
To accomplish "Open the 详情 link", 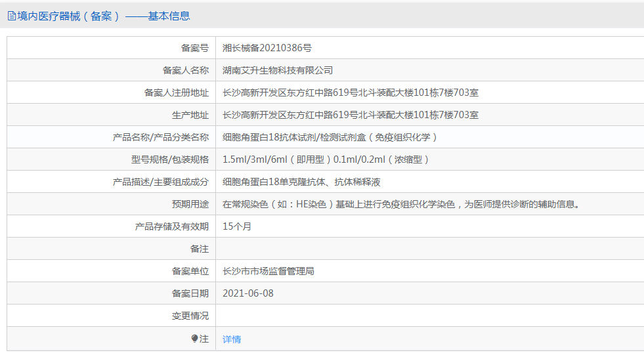I will [232, 339].
